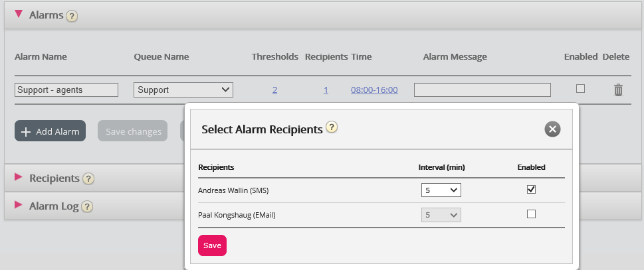This screenshot has height=270, width=644.
Task: Click the Alarm Message text field
Action: click(x=482, y=90)
